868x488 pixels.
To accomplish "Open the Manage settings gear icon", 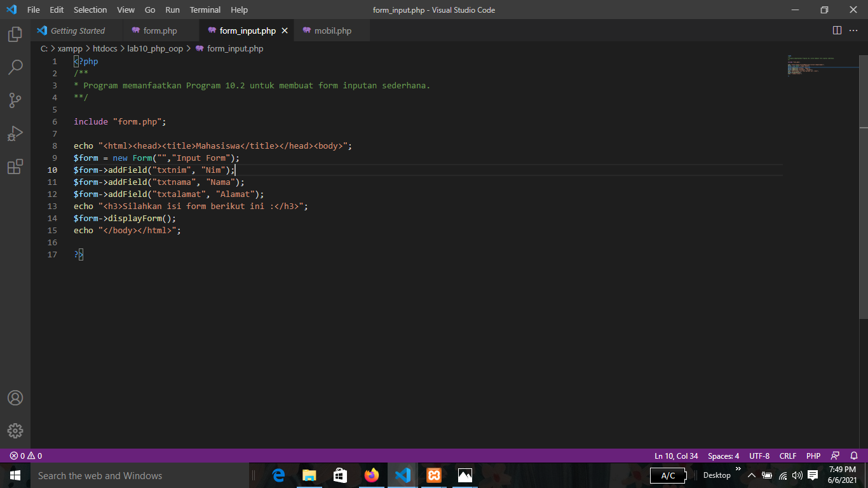I will pos(15,431).
